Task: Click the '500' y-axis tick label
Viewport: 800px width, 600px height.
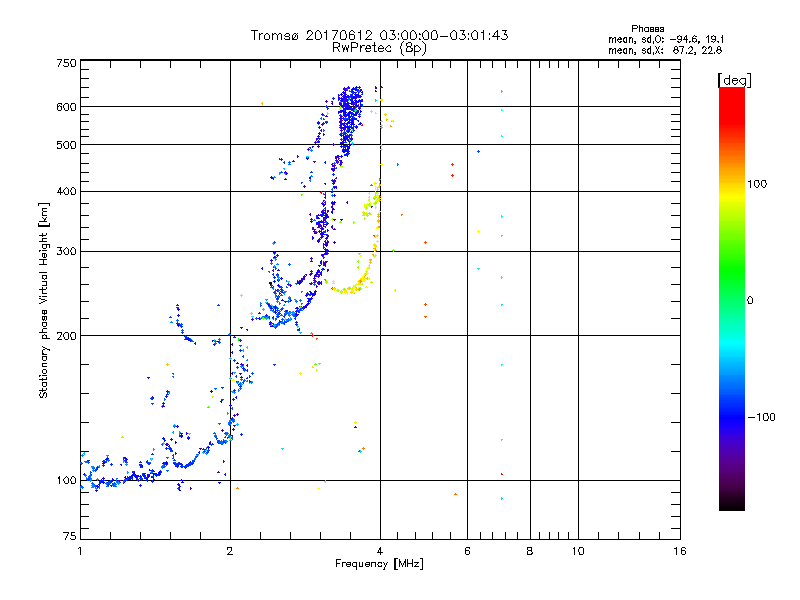Action: coord(66,145)
